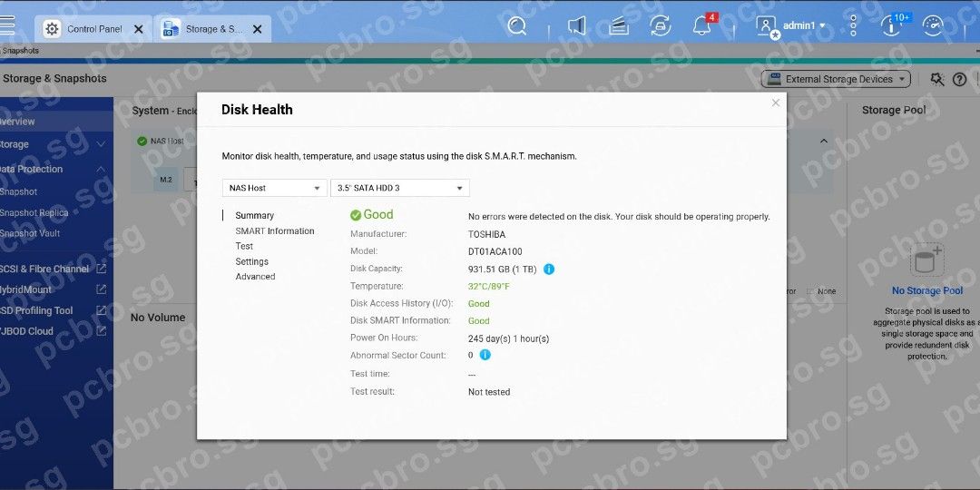Click the Not tested result text
The height and width of the screenshot is (490, 980).
click(x=489, y=393)
